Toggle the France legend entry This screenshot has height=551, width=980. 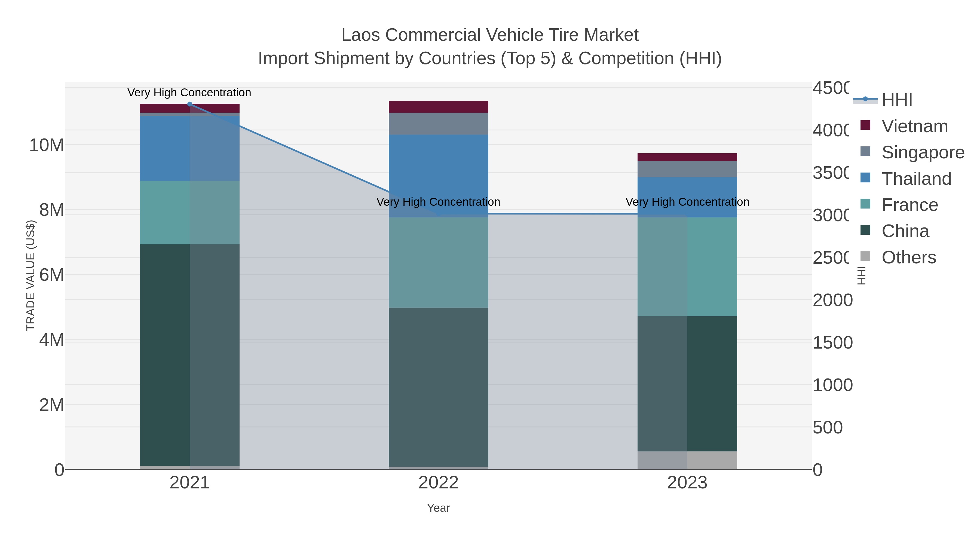[x=899, y=205]
